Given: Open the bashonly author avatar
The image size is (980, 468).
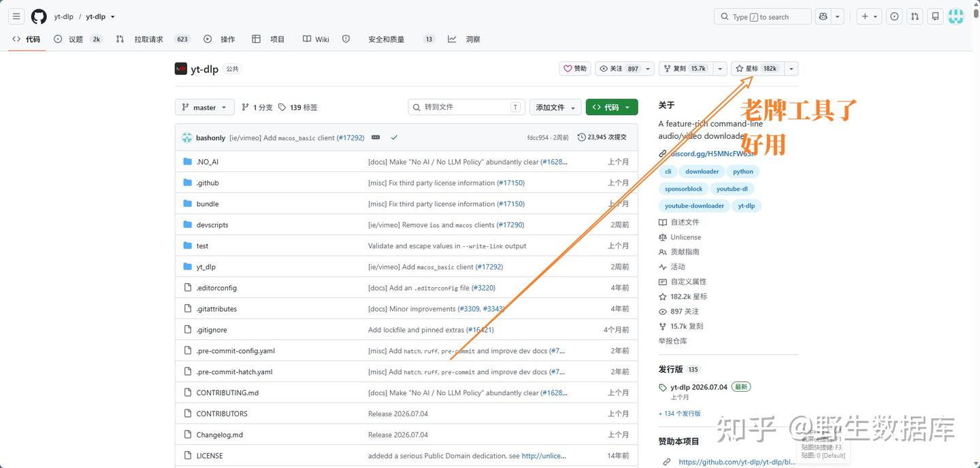Looking at the screenshot, I should point(187,137).
